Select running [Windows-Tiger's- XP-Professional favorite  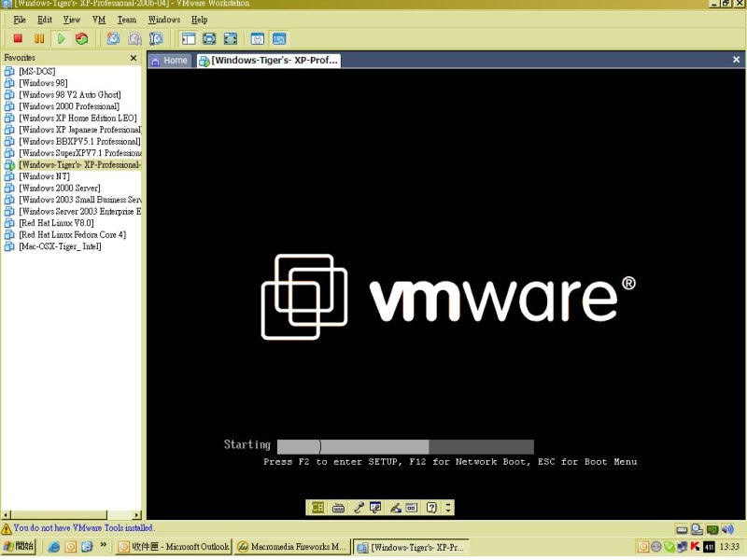click(73, 165)
